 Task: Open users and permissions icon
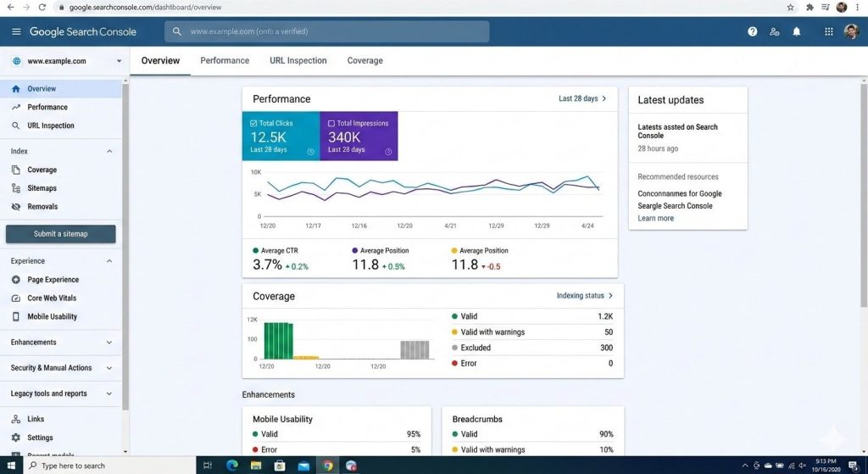(775, 31)
